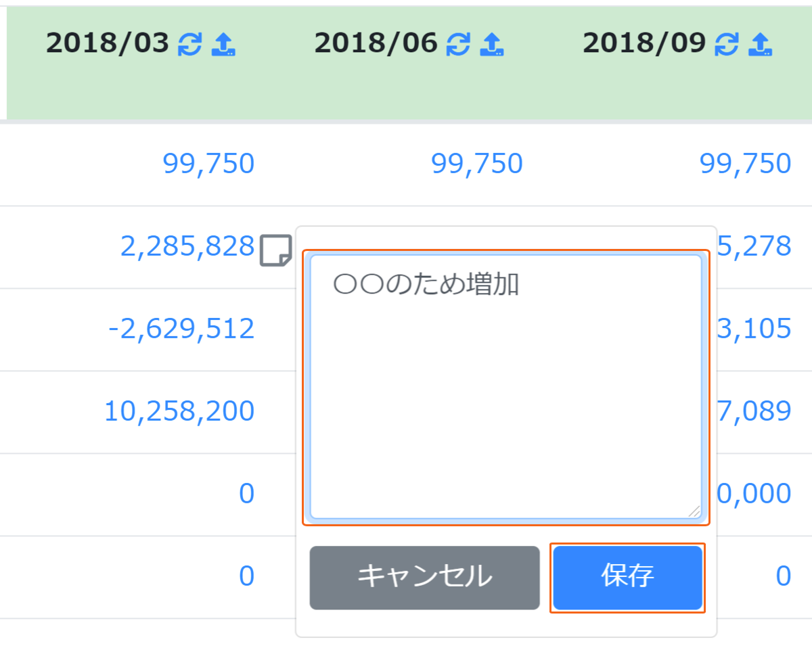Click the 10,258,200 value

(179, 411)
